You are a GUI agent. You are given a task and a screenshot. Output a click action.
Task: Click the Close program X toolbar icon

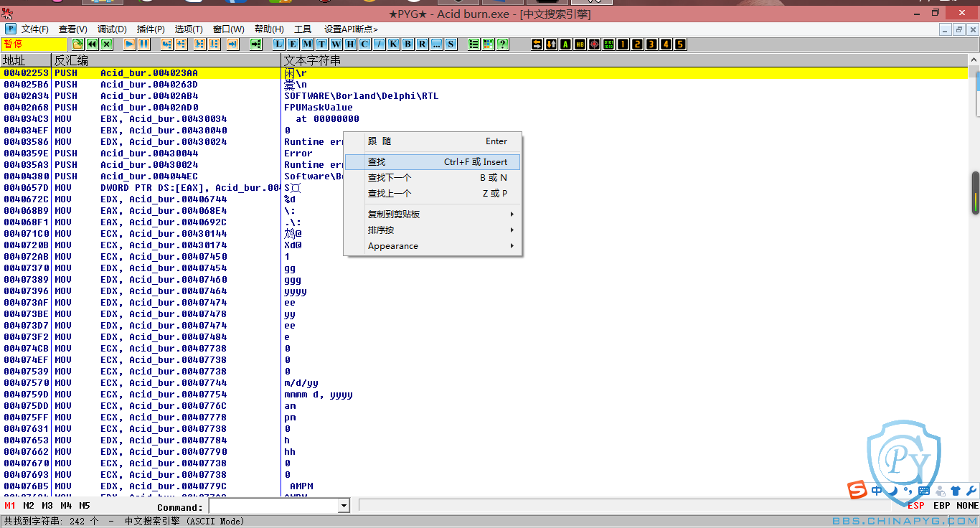[106, 44]
